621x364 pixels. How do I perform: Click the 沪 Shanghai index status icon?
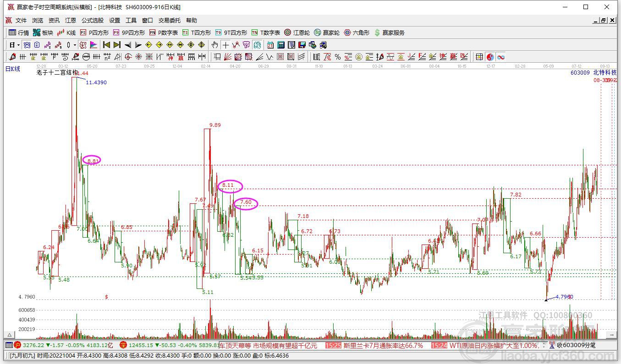(x=17, y=345)
